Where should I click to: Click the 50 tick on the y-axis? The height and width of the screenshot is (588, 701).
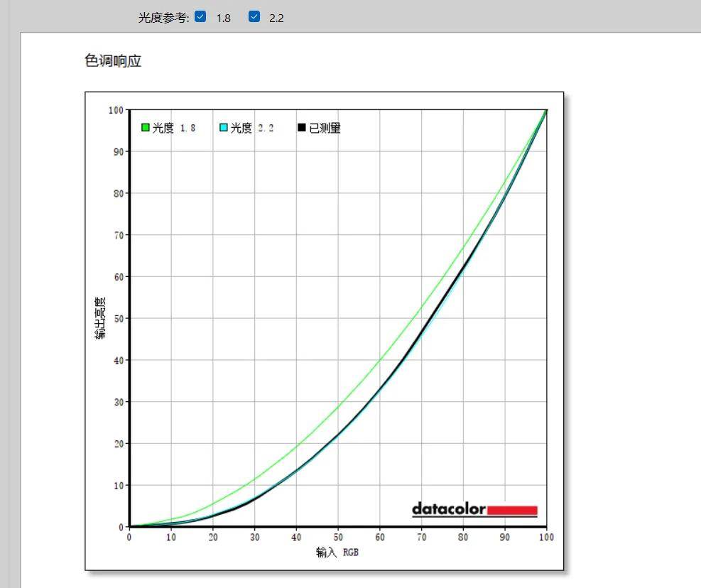pos(119,318)
